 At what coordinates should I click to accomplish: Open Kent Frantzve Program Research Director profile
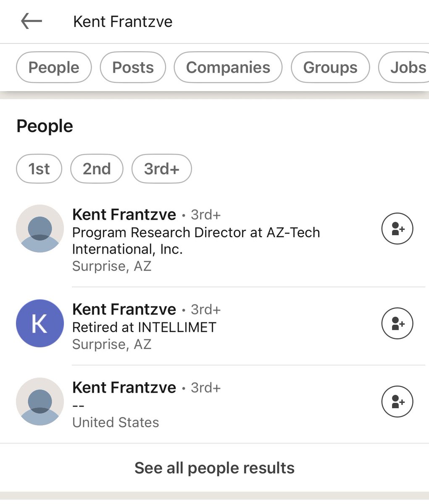[124, 215]
